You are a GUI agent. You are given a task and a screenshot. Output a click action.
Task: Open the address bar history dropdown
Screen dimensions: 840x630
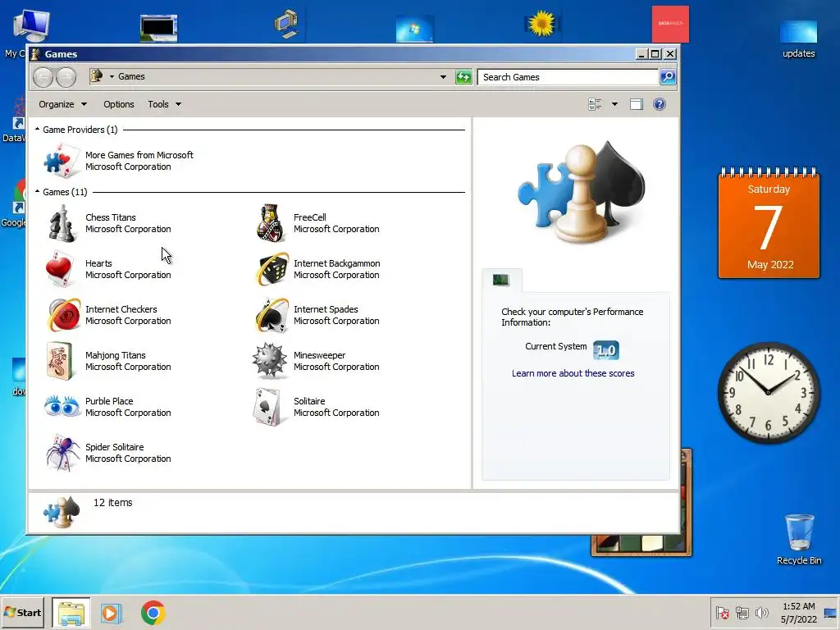[x=443, y=76]
